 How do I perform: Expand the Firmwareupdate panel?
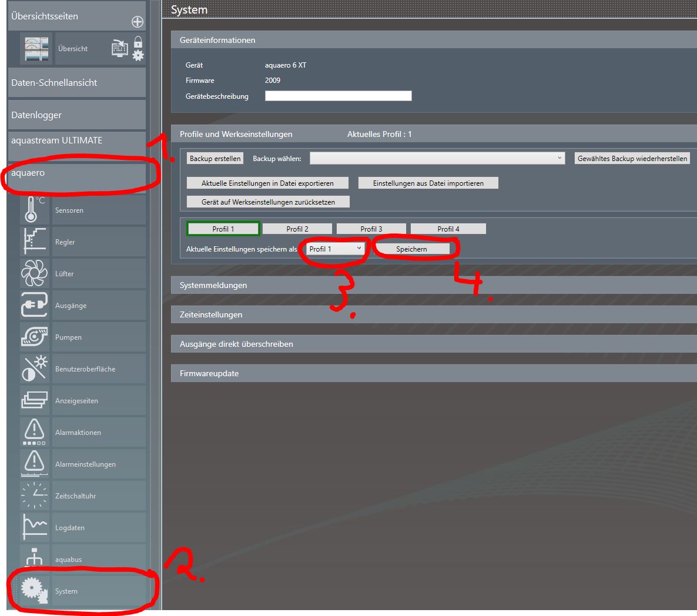(x=434, y=373)
